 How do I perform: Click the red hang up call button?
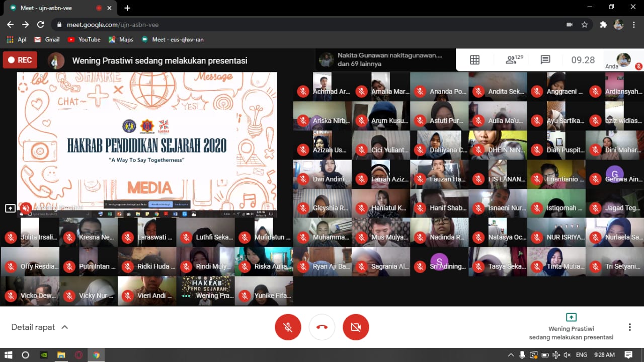click(x=322, y=327)
